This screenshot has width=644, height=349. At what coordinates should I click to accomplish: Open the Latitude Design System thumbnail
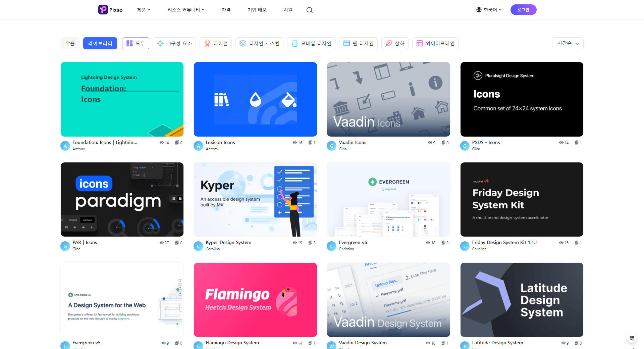[522, 300]
